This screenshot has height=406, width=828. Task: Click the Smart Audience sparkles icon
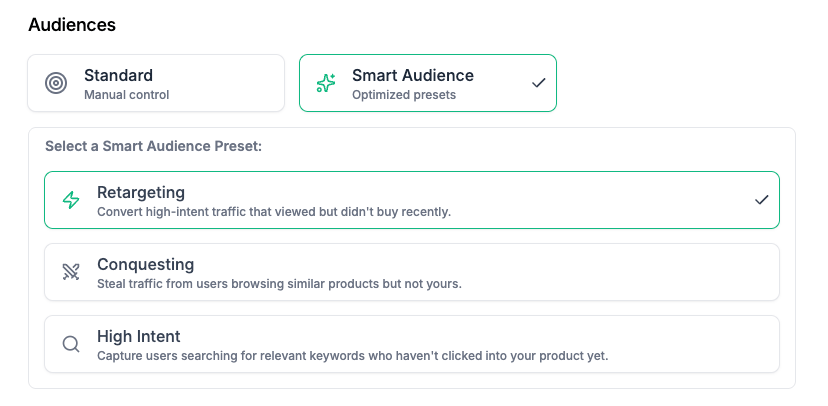[x=326, y=83]
